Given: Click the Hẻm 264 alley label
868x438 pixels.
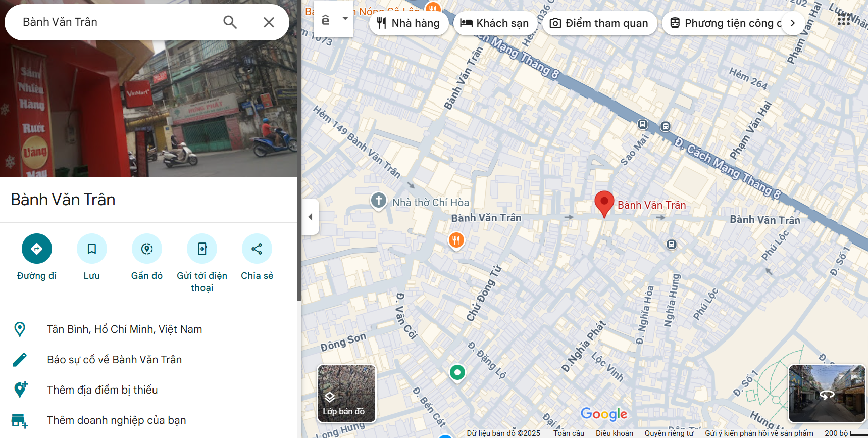Looking at the screenshot, I should tap(748, 79).
